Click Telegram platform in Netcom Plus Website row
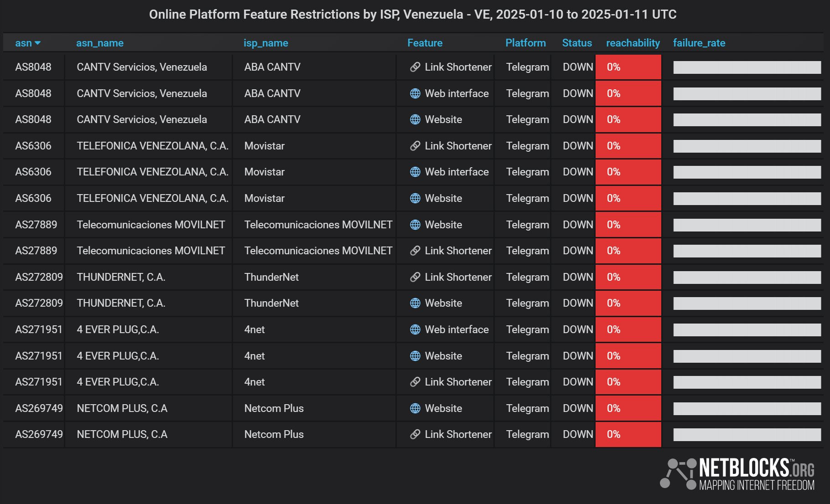Screen dimensions: 830x504 click(527, 408)
